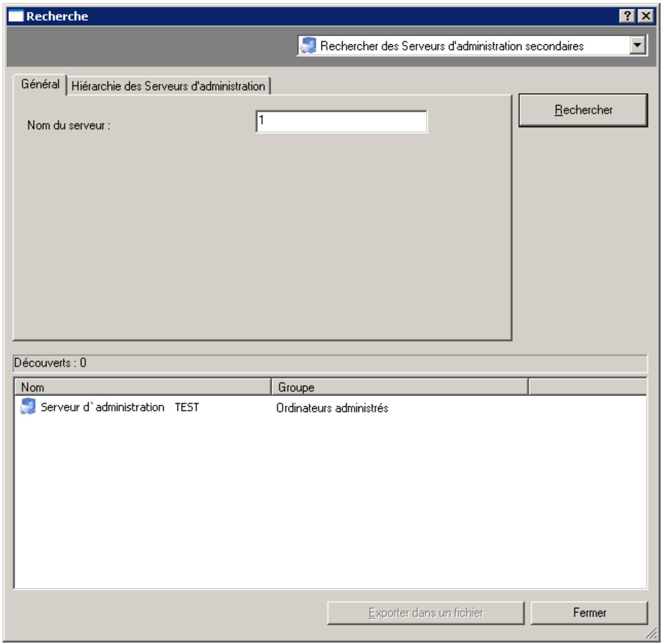The image size is (662, 644).
Task: Click the Découverts : 0 status text
Action: pyautogui.click(x=50, y=363)
